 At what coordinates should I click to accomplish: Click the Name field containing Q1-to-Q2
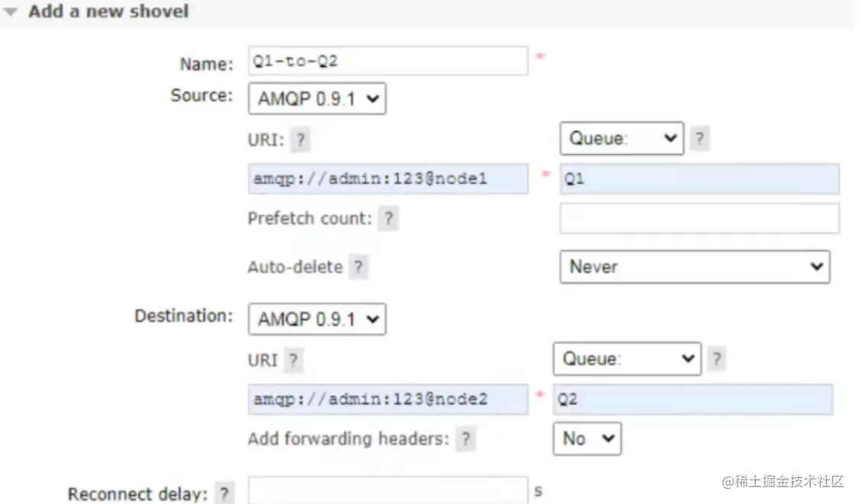click(x=388, y=61)
